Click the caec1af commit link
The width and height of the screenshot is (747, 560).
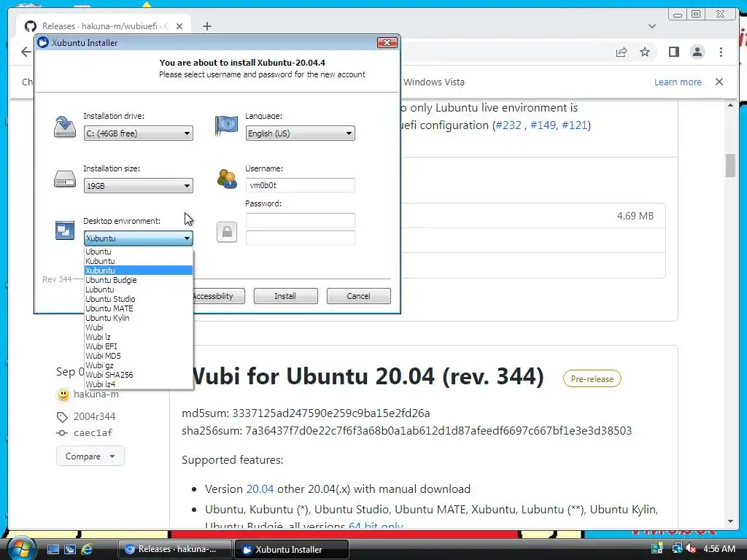(93, 433)
